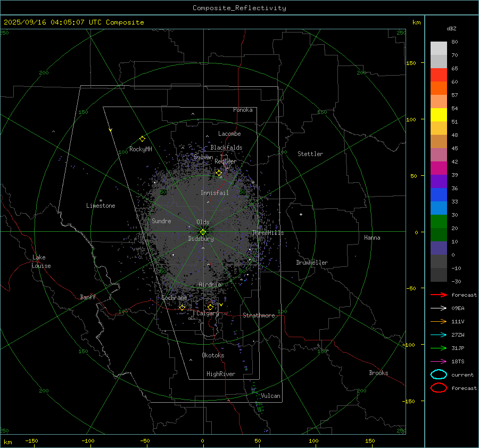Click the magenta 42–39 dBZ swatch
The image size is (479, 448).
coord(439,168)
